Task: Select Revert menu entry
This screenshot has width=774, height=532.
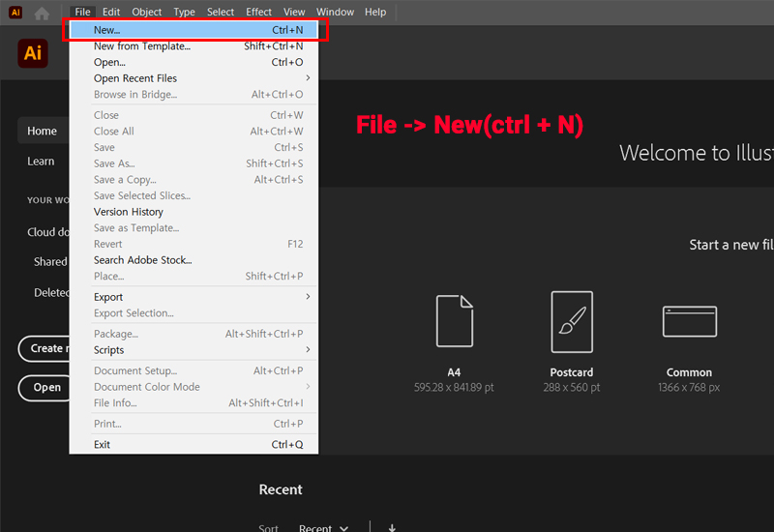Action: [194, 244]
